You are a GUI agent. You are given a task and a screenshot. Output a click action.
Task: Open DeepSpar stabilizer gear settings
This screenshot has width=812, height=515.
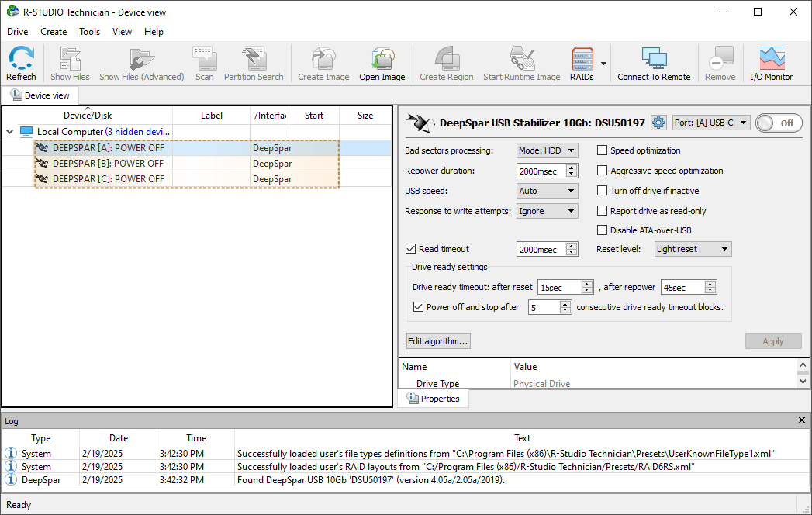click(658, 123)
